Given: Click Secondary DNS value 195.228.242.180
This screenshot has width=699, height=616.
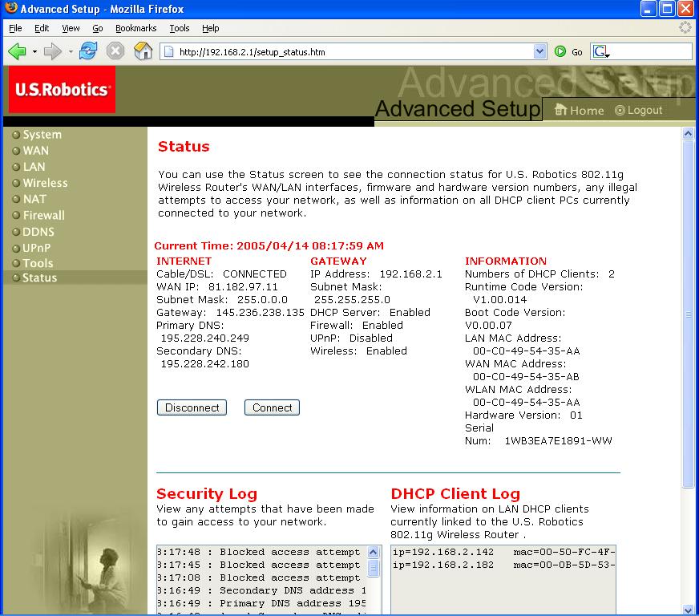Looking at the screenshot, I should point(204,364).
